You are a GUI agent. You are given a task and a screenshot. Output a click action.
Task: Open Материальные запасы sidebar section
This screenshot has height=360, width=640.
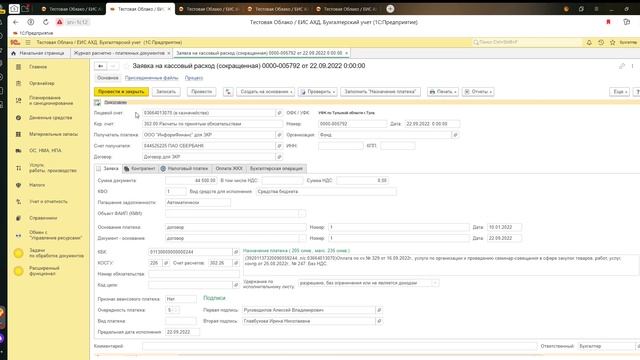pyautogui.click(x=53, y=134)
